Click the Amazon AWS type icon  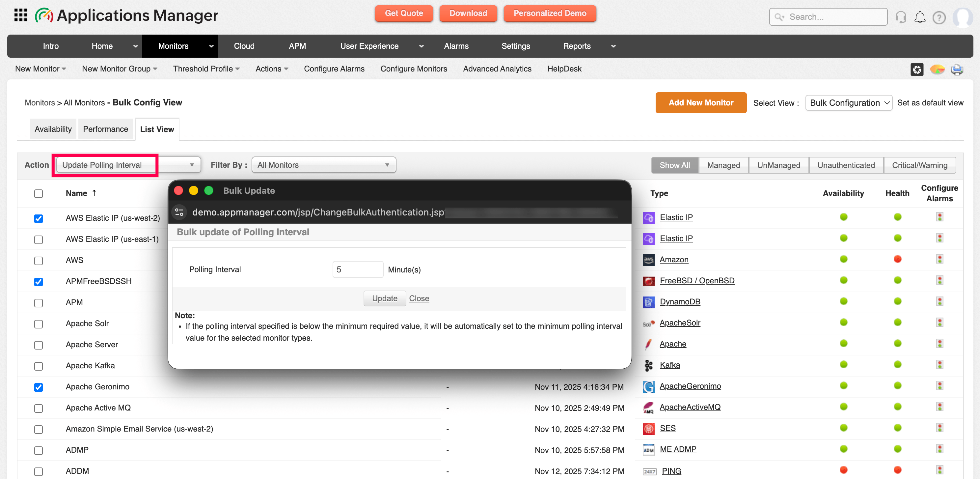click(648, 260)
